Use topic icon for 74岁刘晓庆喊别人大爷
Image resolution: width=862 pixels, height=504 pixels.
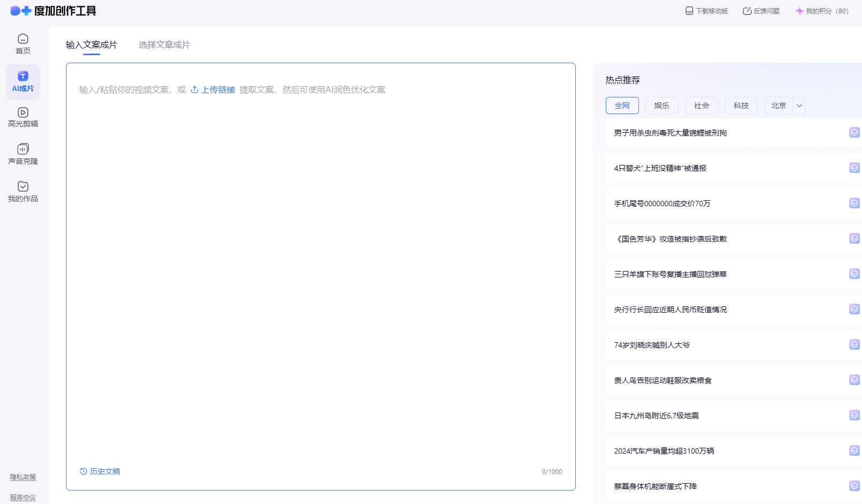854,344
